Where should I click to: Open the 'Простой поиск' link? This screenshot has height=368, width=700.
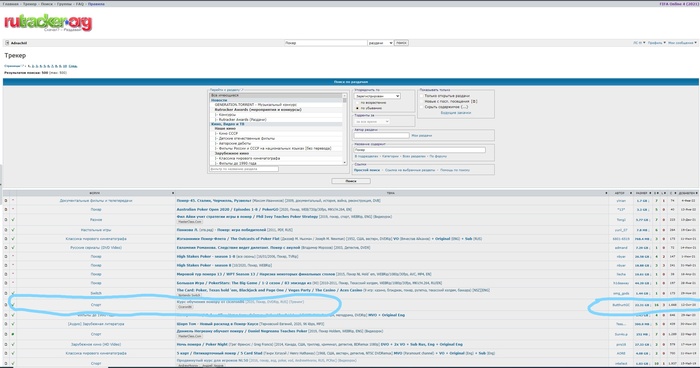pos(367,170)
